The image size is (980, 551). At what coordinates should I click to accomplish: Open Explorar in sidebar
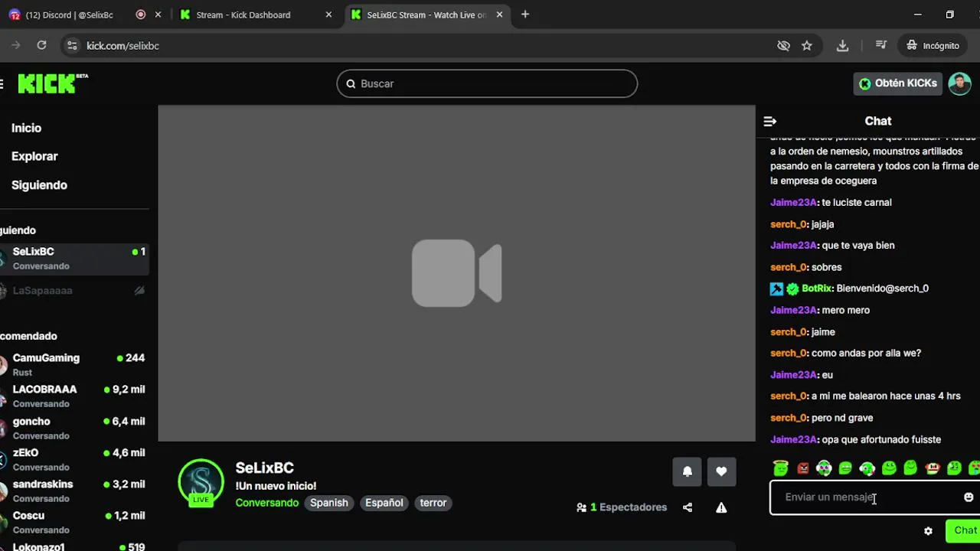[x=34, y=156]
